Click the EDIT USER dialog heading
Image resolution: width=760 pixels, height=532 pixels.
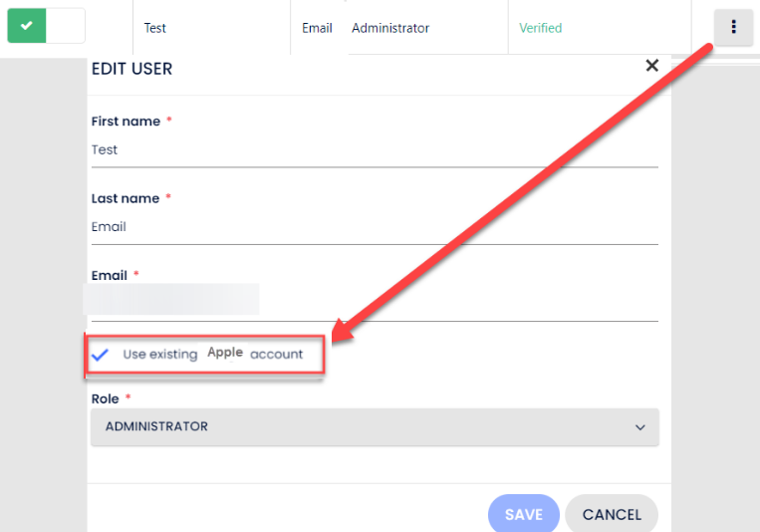(131, 69)
